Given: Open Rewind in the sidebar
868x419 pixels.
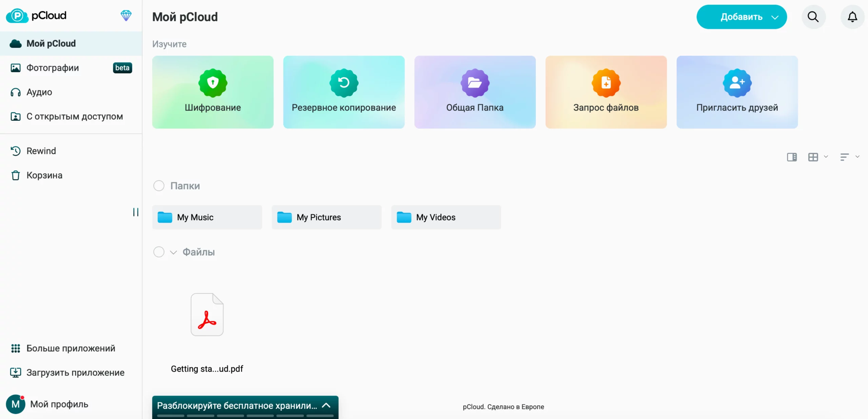Looking at the screenshot, I should (41, 151).
